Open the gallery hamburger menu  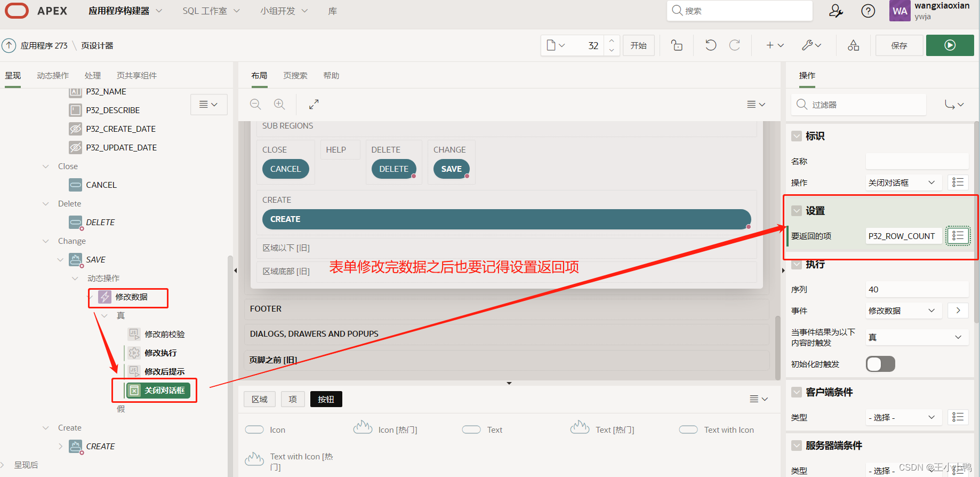(x=759, y=399)
